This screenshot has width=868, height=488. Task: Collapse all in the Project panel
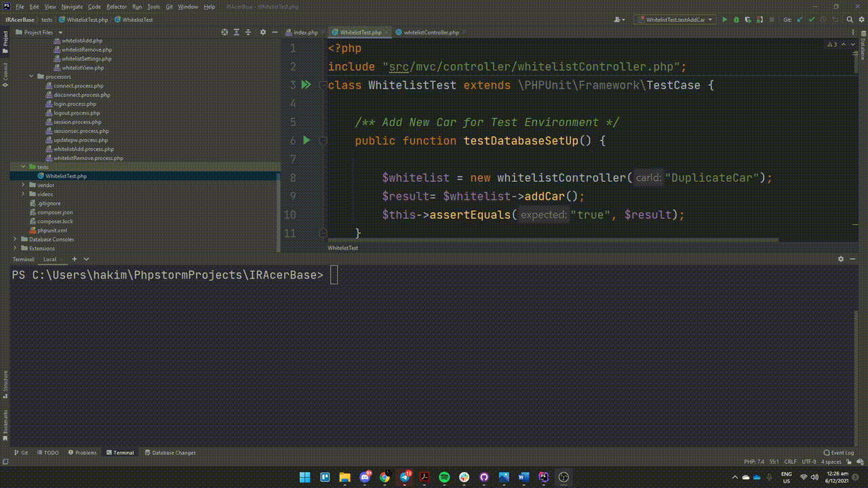click(250, 32)
